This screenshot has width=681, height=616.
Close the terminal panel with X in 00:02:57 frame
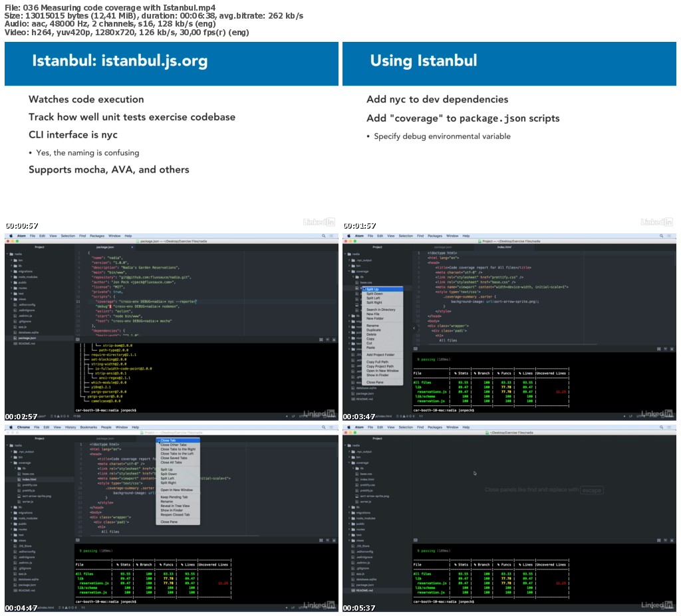[334, 340]
